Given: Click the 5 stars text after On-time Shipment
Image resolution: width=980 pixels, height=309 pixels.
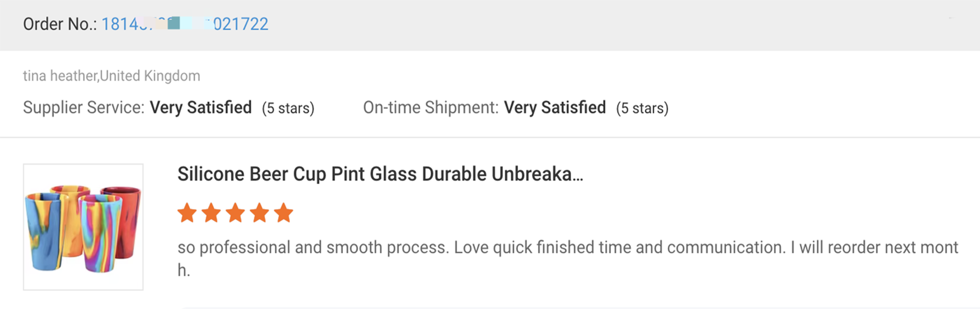Looking at the screenshot, I should (642, 108).
